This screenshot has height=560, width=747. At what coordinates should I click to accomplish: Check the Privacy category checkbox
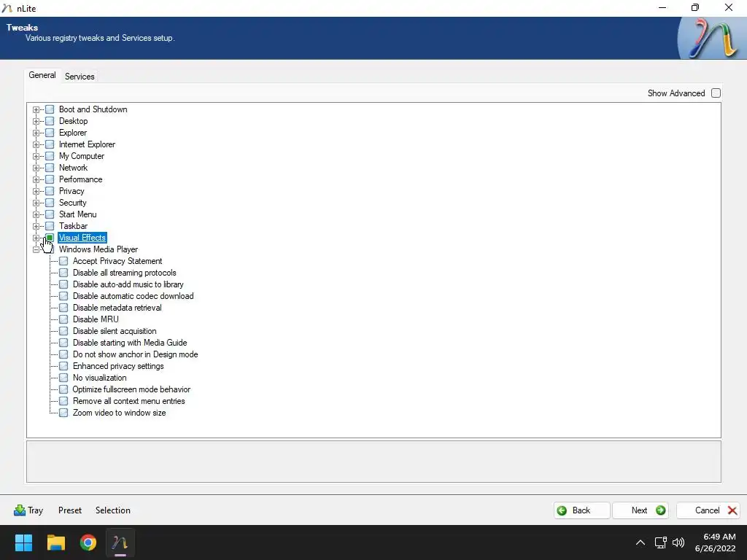[x=50, y=191]
